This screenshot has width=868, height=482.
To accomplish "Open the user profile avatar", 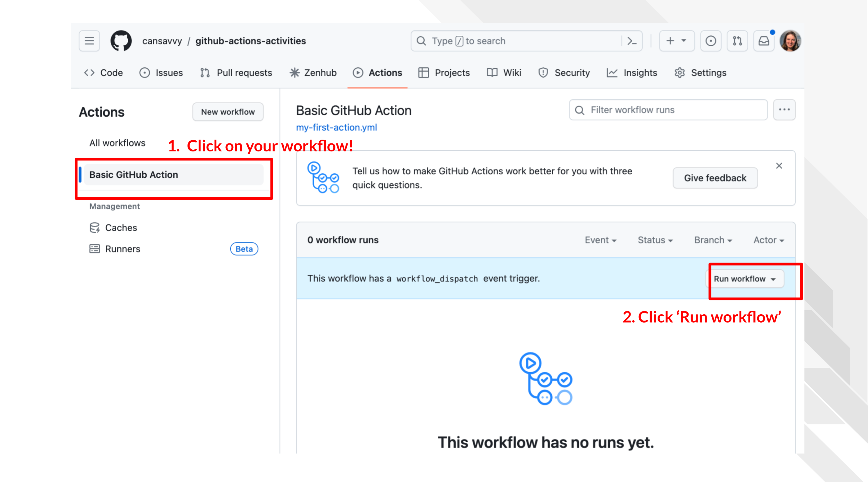I will (790, 41).
